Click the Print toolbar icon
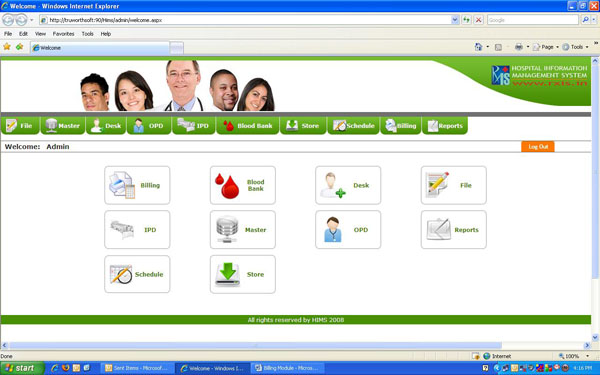The width and height of the screenshot is (600, 375). (x=518, y=47)
